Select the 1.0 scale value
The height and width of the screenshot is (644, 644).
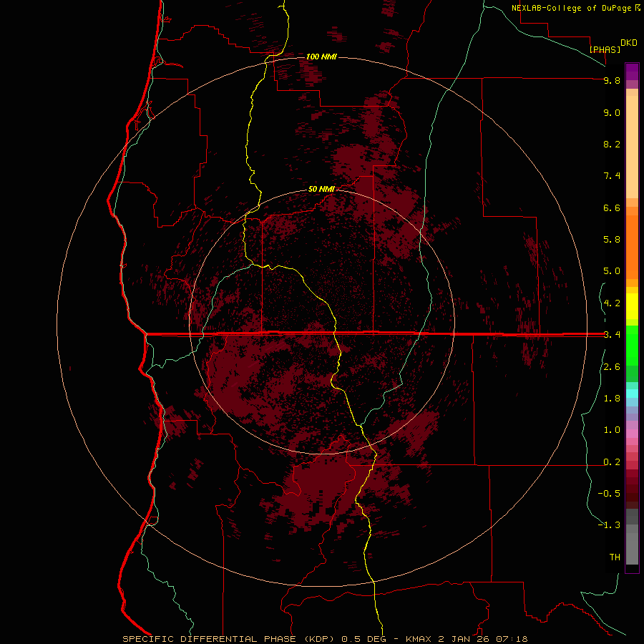612,430
